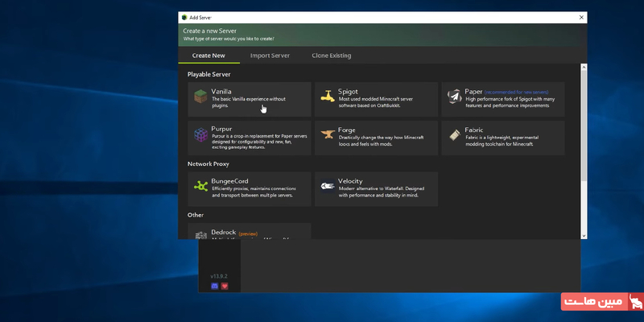The width and height of the screenshot is (644, 322).
Task: Click the Fabric cloth icon
Action: [454, 135]
